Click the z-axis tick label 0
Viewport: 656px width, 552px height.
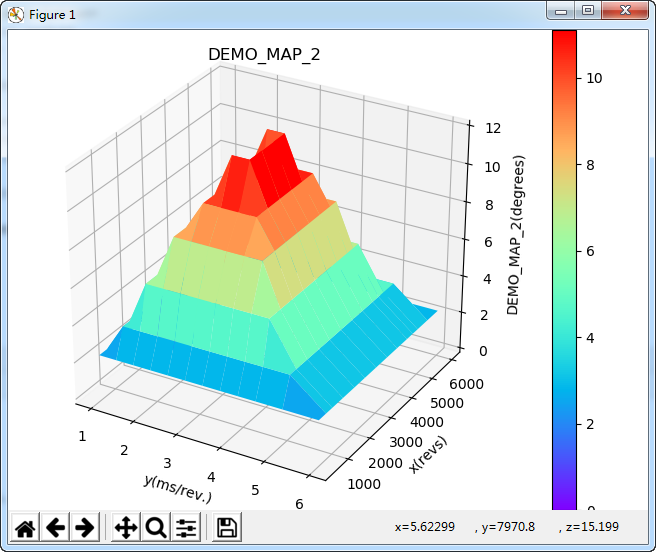(483, 351)
